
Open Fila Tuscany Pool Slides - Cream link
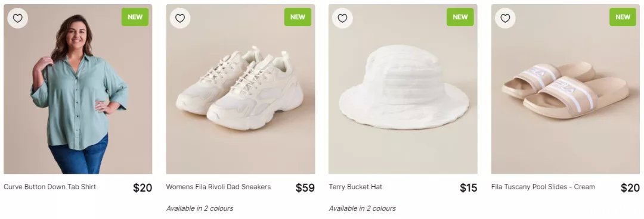(543, 187)
